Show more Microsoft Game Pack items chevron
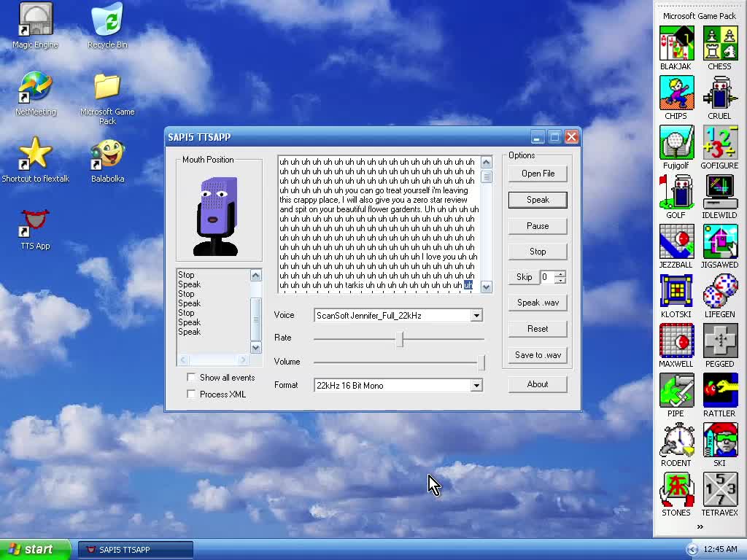 700,526
